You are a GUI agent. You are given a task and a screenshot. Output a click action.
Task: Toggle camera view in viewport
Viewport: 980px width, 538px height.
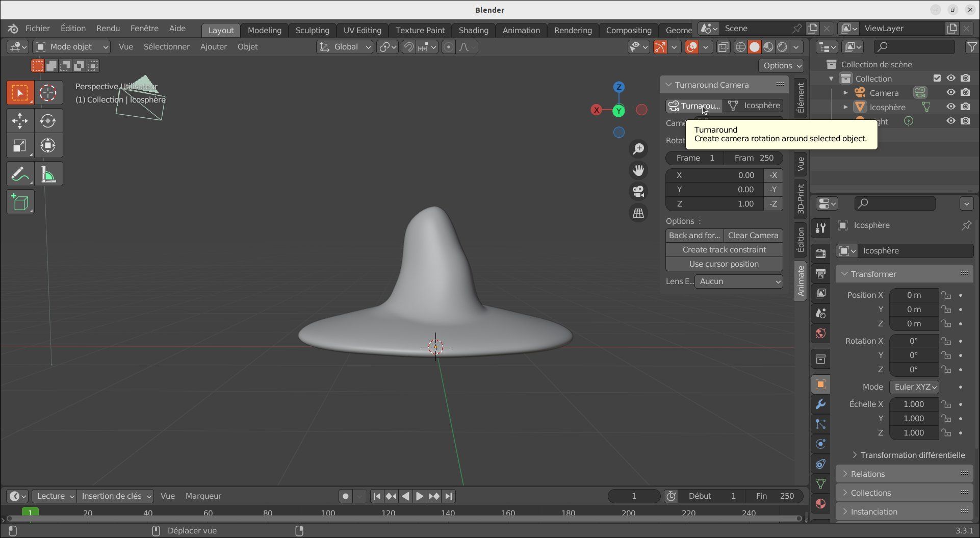638,192
